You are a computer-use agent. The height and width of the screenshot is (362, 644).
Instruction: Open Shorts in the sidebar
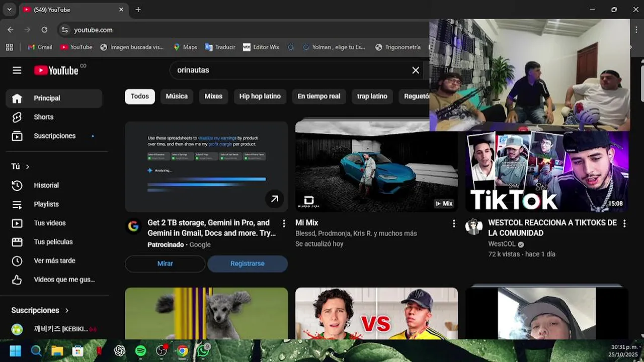click(x=54, y=117)
